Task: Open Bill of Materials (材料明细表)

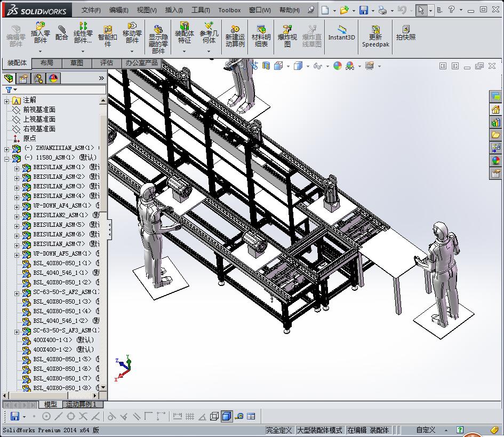Action: [261, 36]
